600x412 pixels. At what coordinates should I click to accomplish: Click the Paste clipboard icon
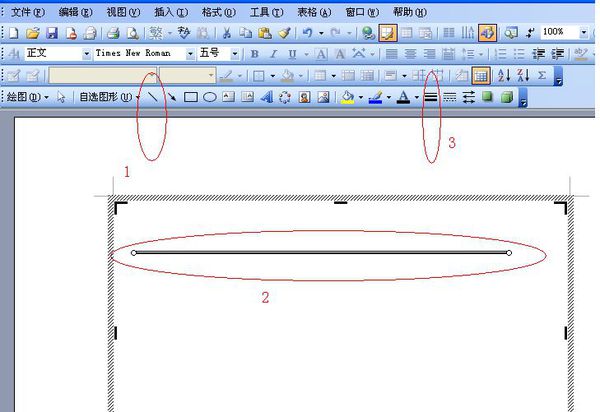(x=264, y=33)
